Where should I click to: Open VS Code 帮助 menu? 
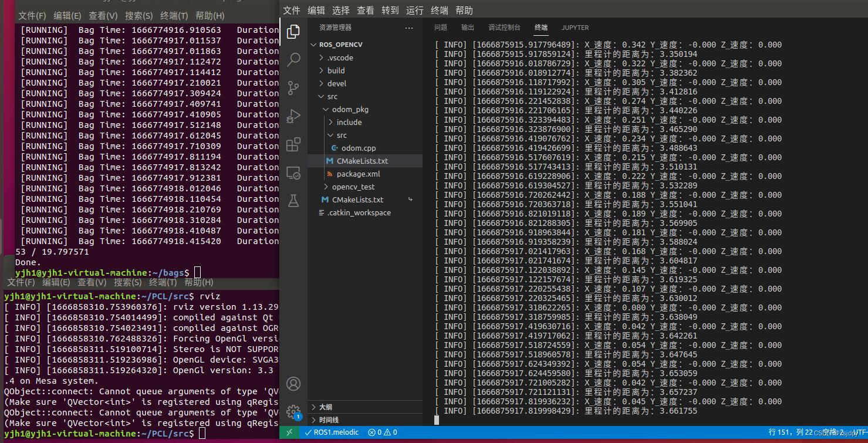[x=464, y=11]
